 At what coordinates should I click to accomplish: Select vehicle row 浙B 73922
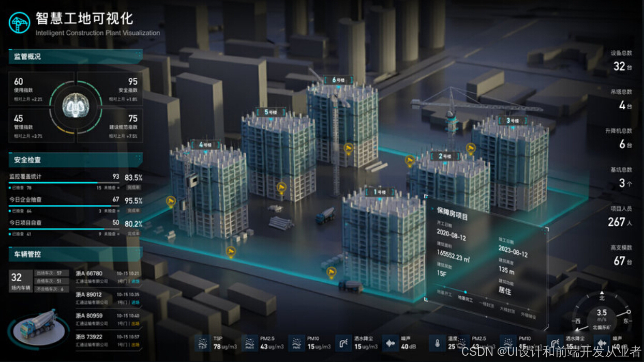click(108, 340)
